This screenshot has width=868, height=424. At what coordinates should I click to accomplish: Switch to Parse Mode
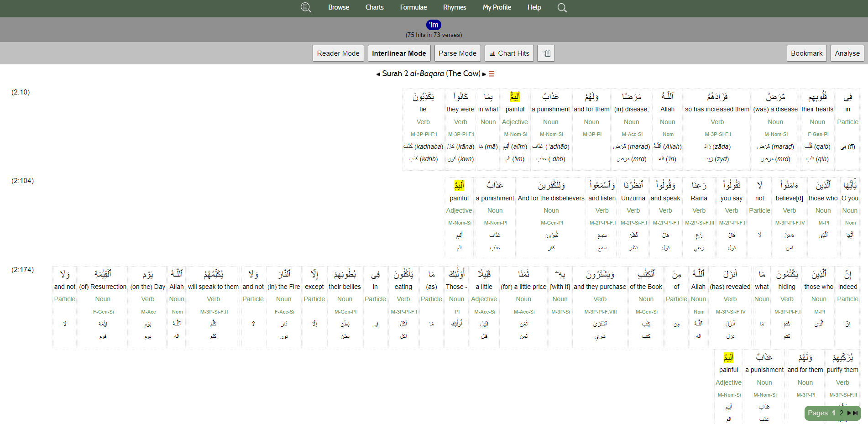click(457, 53)
